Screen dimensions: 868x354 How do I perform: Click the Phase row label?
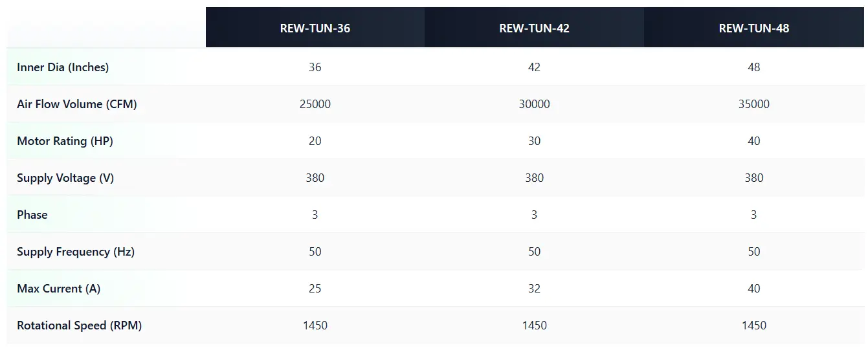click(x=32, y=215)
